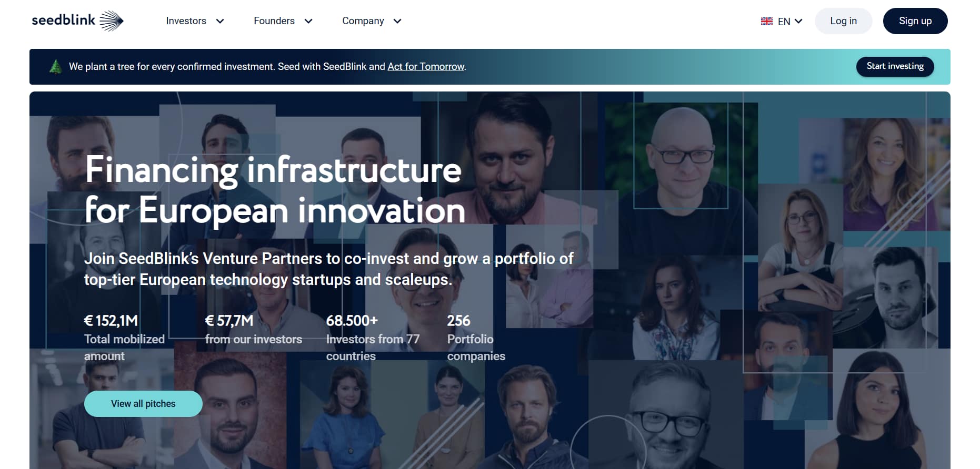Expand the Company dropdown chevron

[x=397, y=21]
